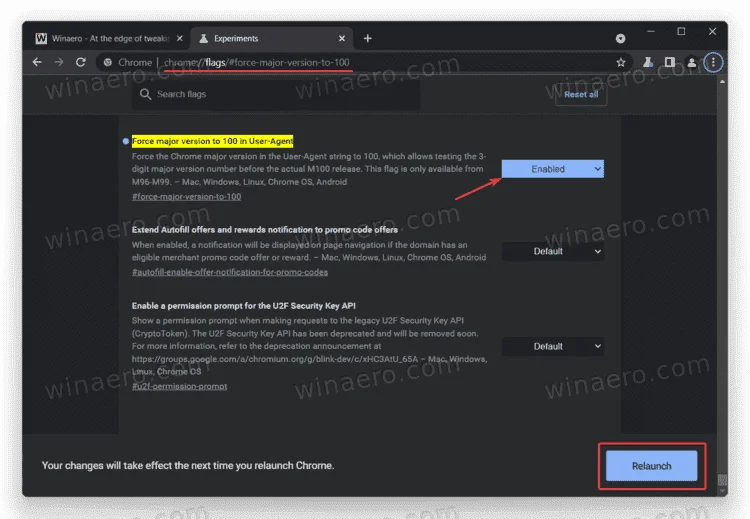Click the text about relaunching Chrome for changes

(x=188, y=465)
